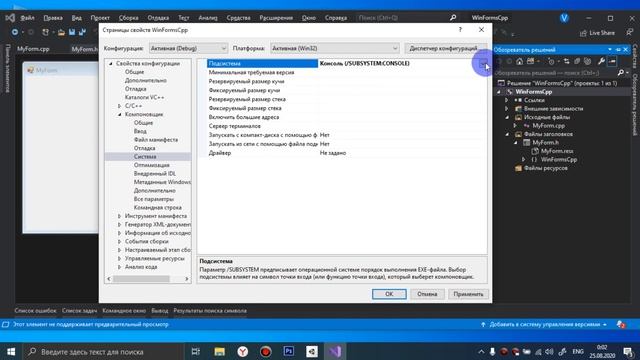Open the Правка menu
The width and height of the screenshot is (640, 360).
point(53,18)
